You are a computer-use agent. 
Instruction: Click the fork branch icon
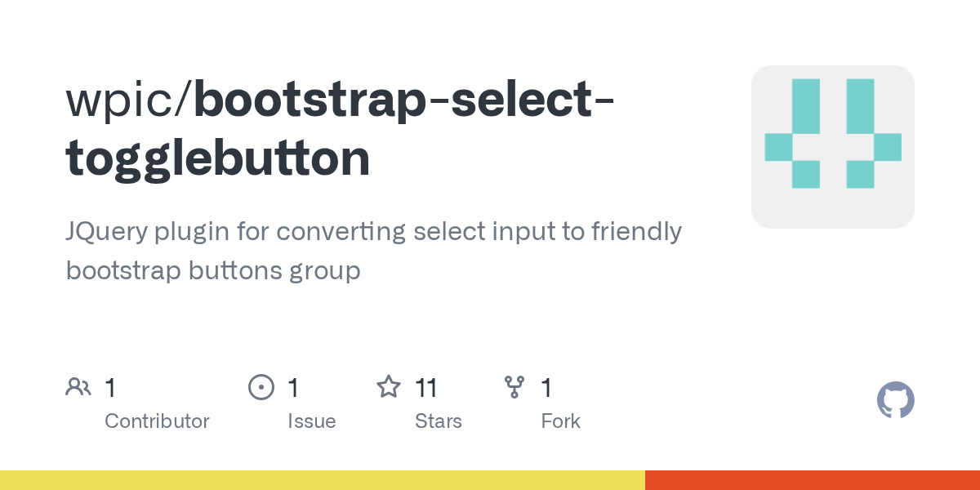click(514, 387)
